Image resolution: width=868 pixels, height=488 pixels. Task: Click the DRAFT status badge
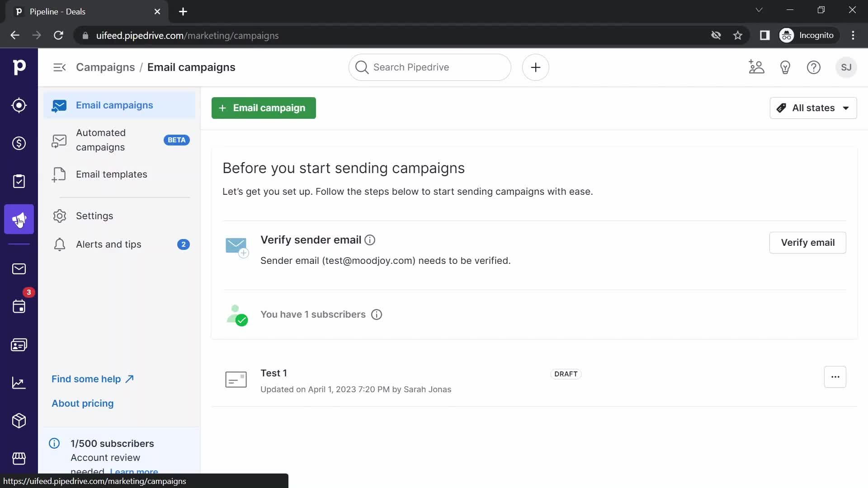click(x=566, y=374)
